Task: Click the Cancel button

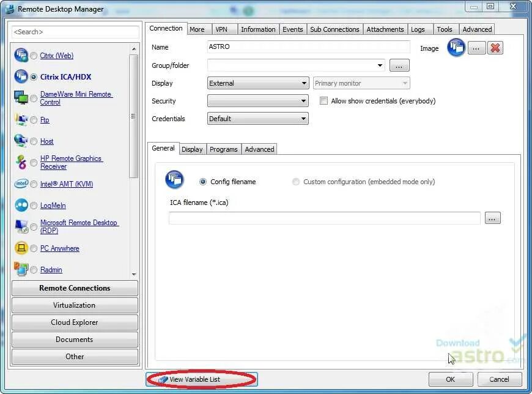Action: click(x=499, y=379)
